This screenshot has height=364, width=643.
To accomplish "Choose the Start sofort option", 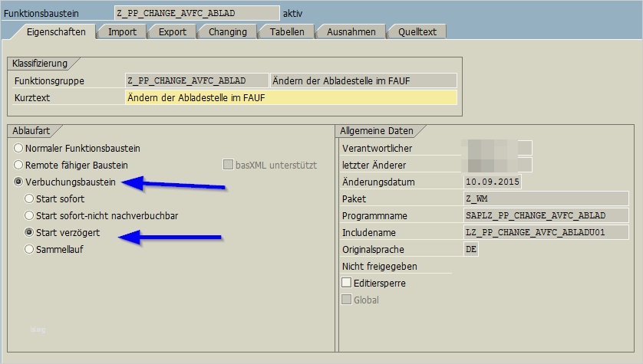I will pyautogui.click(x=28, y=198).
